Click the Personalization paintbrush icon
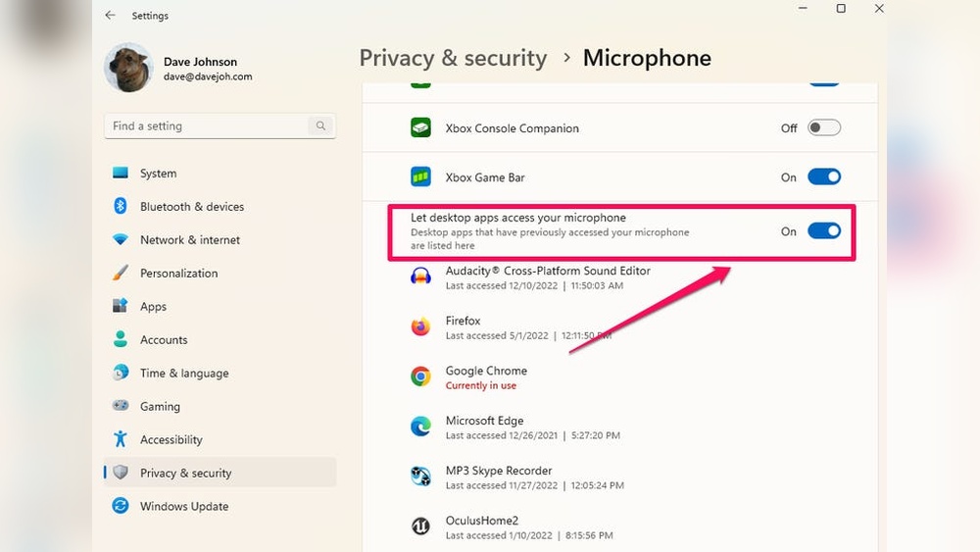Viewport: 980px width, 552px height. [x=120, y=273]
